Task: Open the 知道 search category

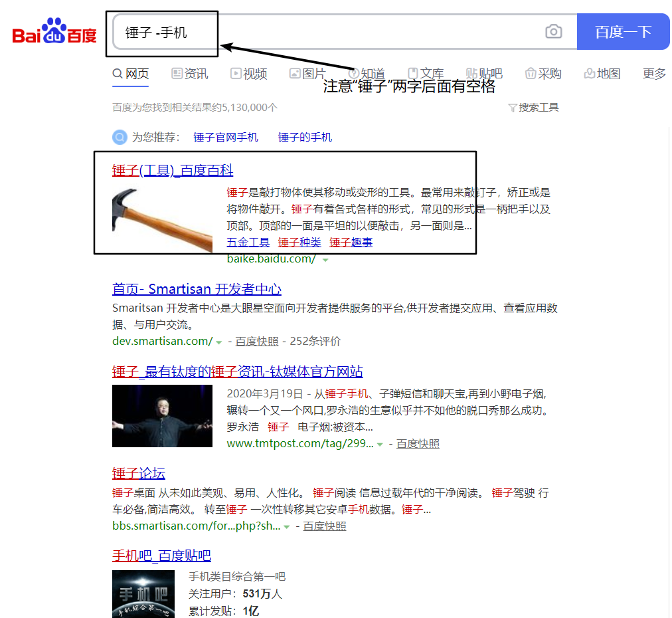Action: [369, 73]
